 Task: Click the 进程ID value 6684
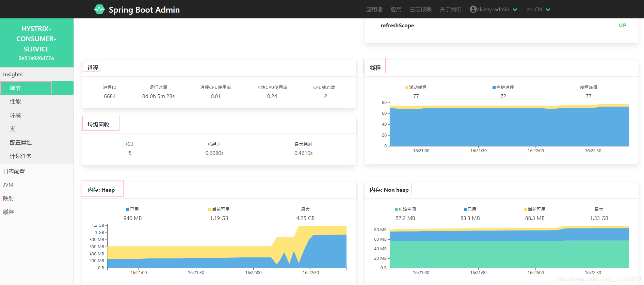(x=110, y=96)
